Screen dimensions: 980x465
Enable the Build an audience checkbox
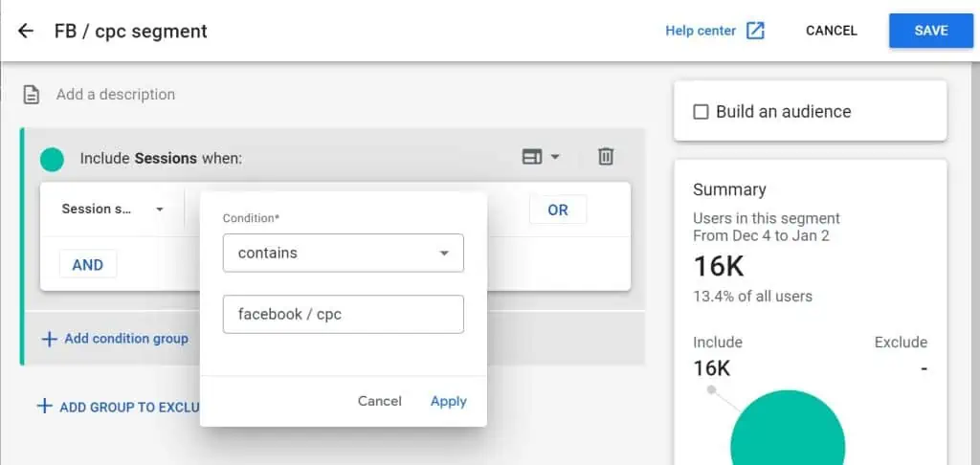[x=702, y=112]
